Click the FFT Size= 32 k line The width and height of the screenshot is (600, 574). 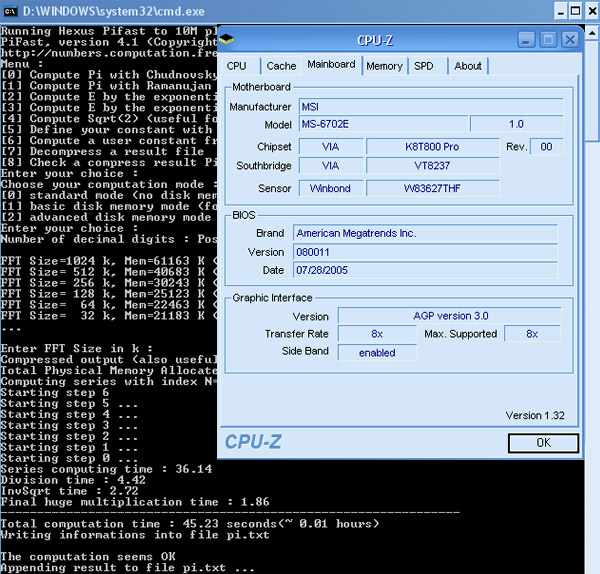click(109, 316)
